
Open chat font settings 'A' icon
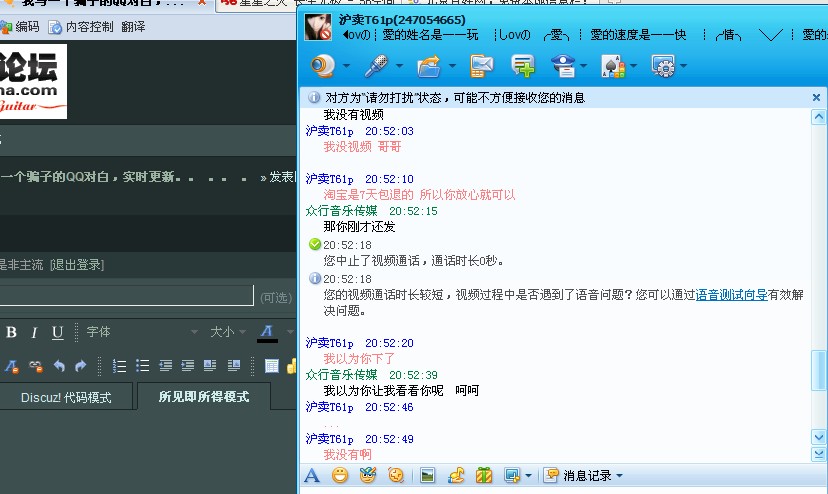(x=312, y=476)
